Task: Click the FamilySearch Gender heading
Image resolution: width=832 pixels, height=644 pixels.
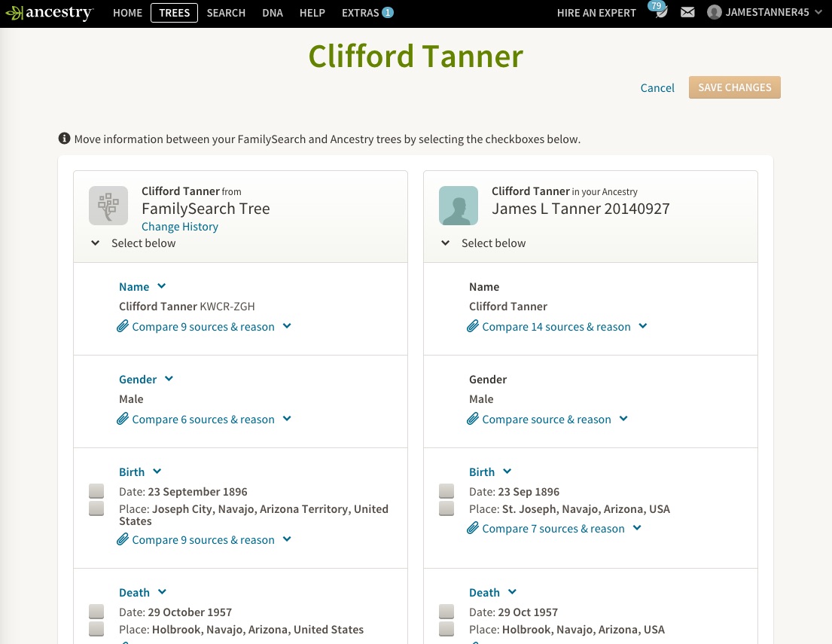Action: pyautogui.click(x=138, y=379)
